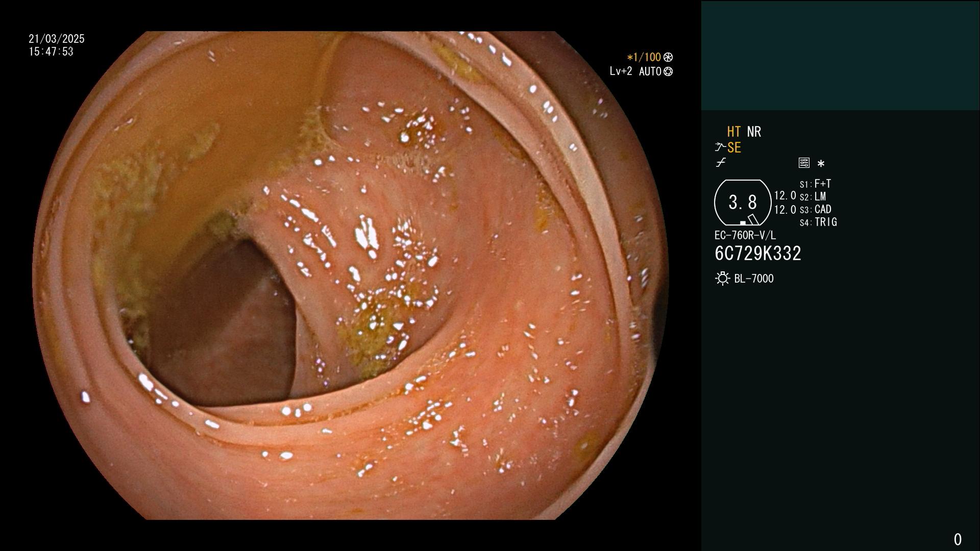The image size is (980, 551).
Task: Click the AUTO exposure mode text
Action: point(650,71)
